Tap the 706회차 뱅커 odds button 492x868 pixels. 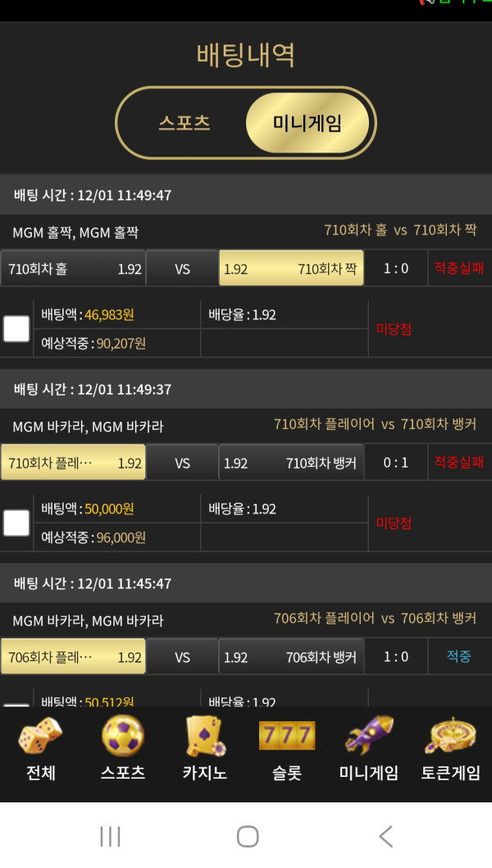[291, 657]
